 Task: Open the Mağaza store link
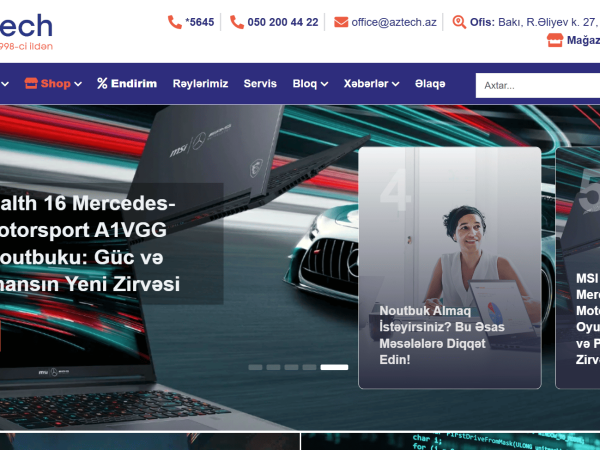coord(583,40)
